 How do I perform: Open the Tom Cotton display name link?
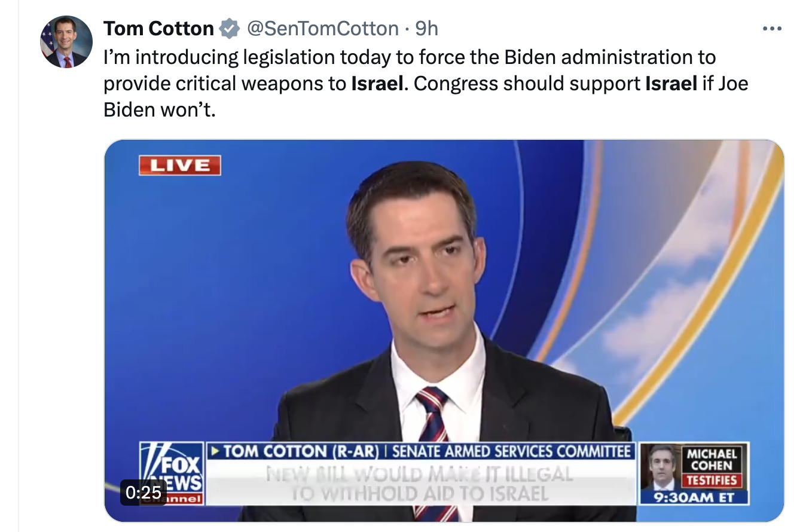pos(158,28)
